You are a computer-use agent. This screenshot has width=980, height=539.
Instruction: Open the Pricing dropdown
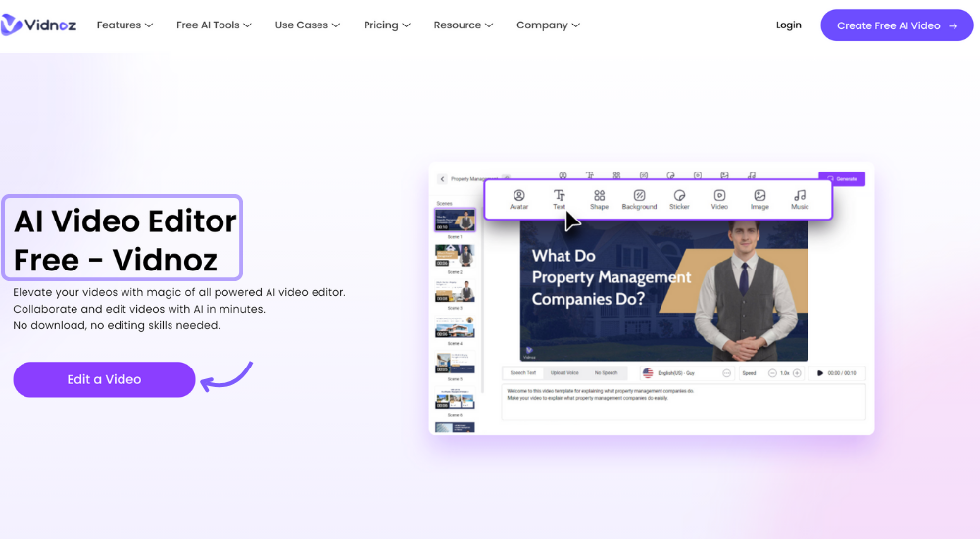click(387, 25)
